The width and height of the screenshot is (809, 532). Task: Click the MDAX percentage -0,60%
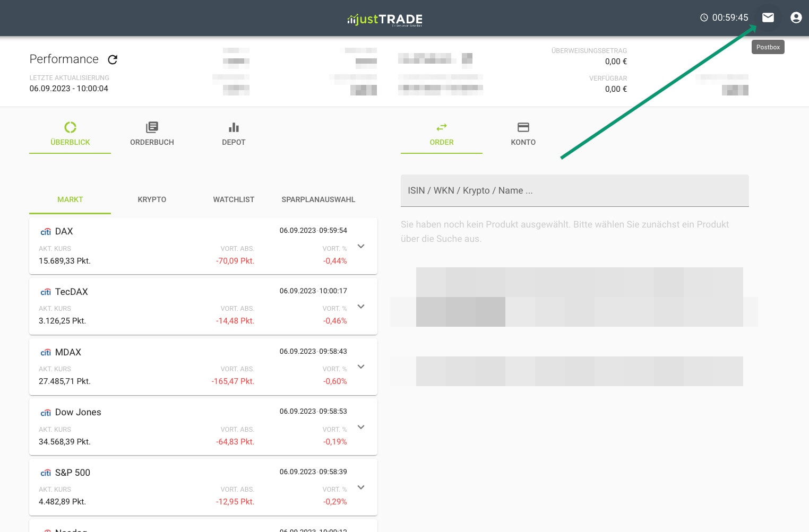[x=335, y=381]
